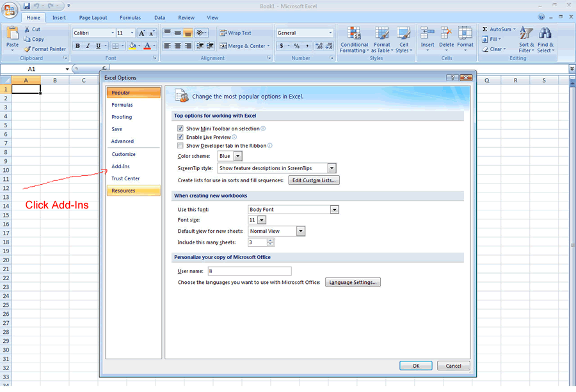Apply Accounting dollar number format
The image size is (576, 392).
point(282,46)
